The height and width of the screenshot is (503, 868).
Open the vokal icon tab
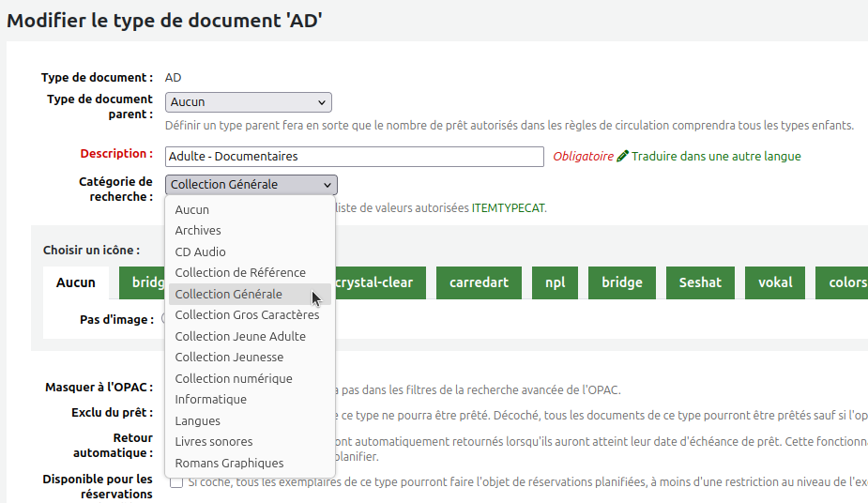tap(775, 282)
